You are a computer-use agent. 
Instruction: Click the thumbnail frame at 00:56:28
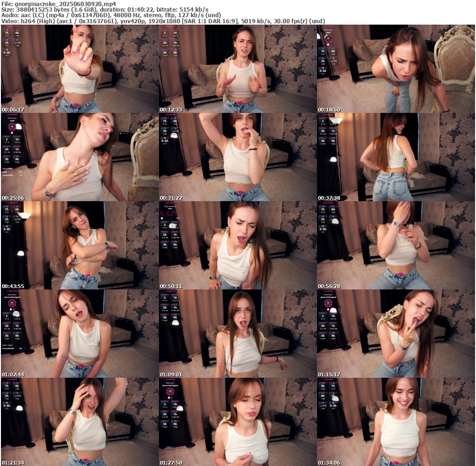[396, 245]
